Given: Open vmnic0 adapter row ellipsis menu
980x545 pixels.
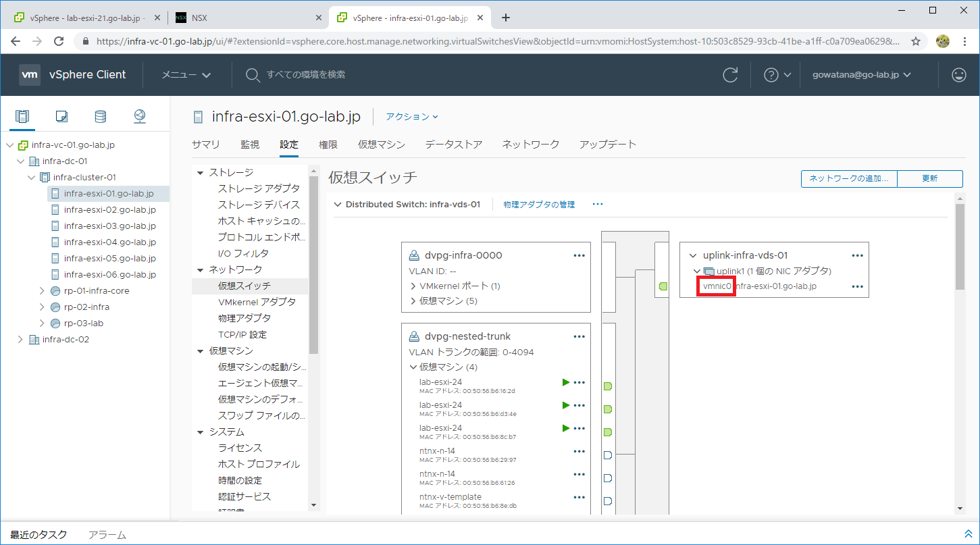Looking at the screenshot, I should click(858, 286).
